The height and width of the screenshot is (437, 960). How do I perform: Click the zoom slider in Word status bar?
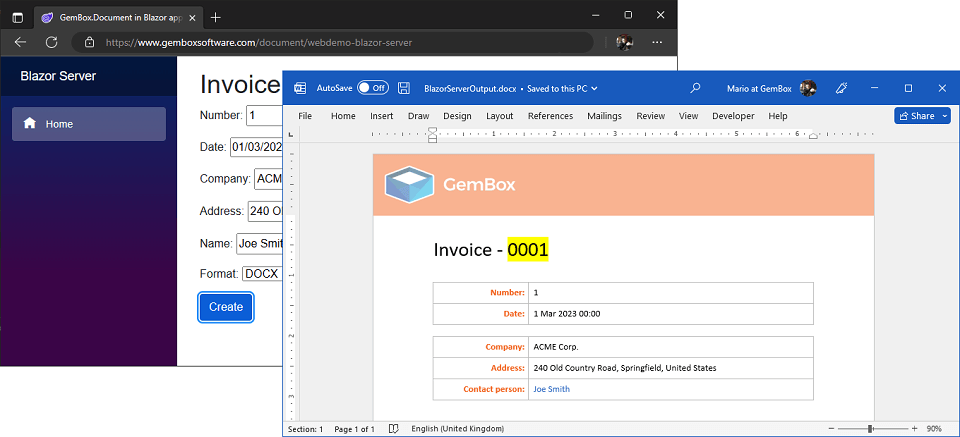tap(870, 429)
